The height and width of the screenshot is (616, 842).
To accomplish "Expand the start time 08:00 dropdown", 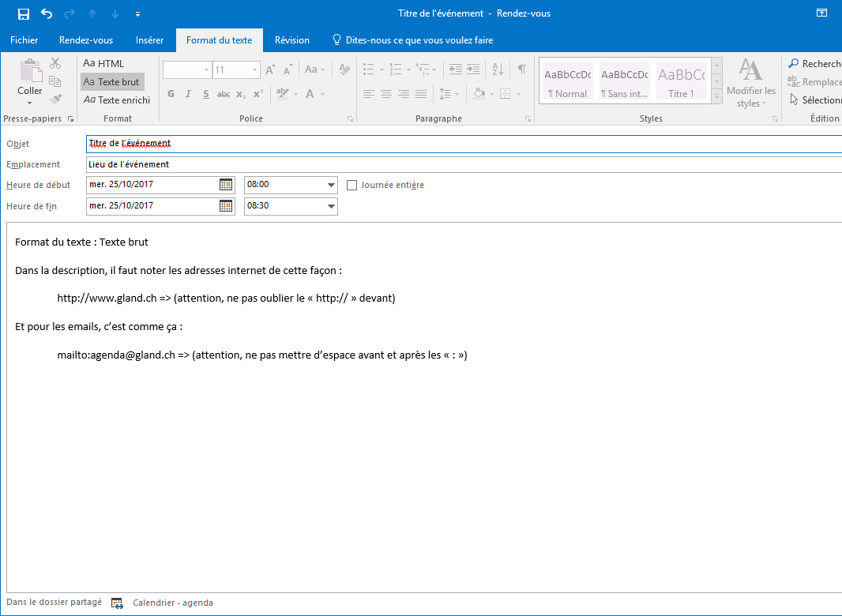I will [331, 186].
